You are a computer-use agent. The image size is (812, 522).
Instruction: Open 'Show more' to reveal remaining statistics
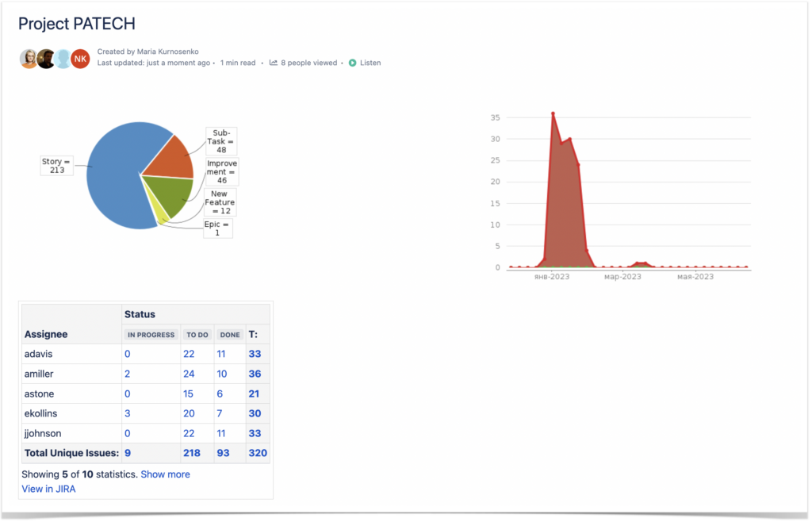(165, 474)
